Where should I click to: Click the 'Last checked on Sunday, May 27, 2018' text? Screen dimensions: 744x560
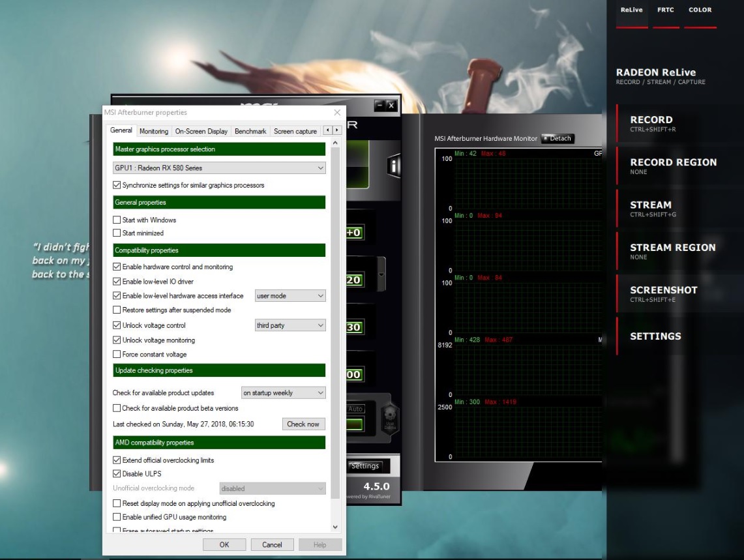point(183,424)
